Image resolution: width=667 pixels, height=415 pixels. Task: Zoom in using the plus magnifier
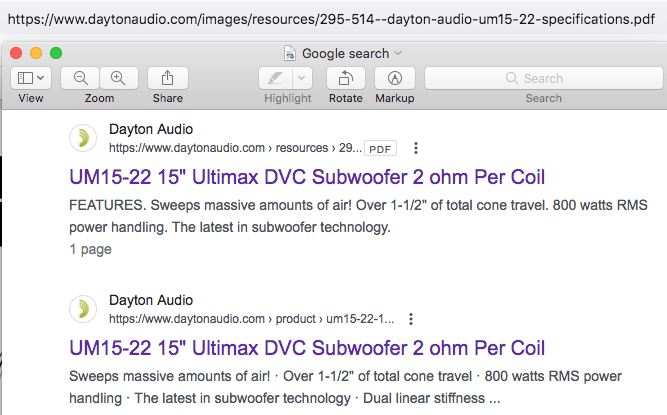[118, 78]
